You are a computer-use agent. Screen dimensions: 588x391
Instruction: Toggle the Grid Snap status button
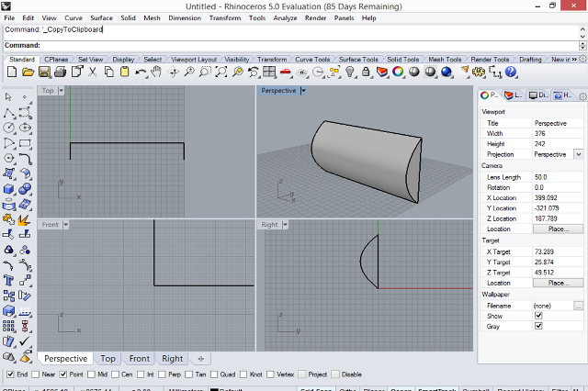316,389
